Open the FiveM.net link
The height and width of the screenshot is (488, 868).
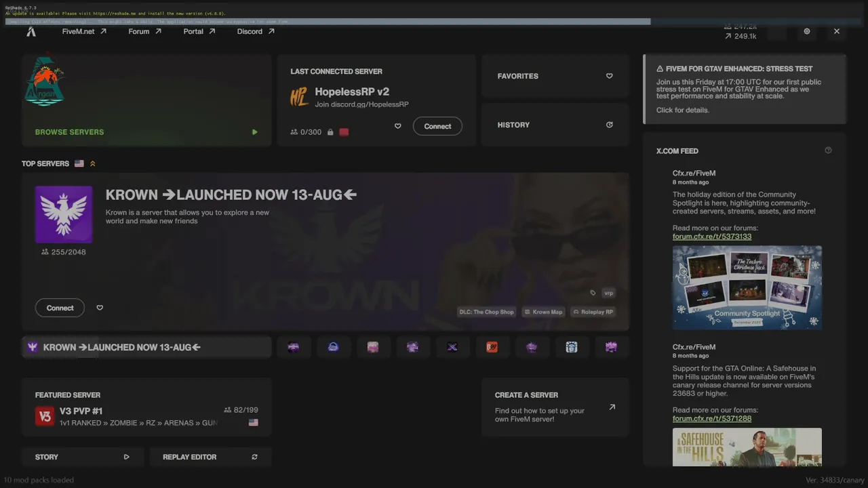[84, 31]
